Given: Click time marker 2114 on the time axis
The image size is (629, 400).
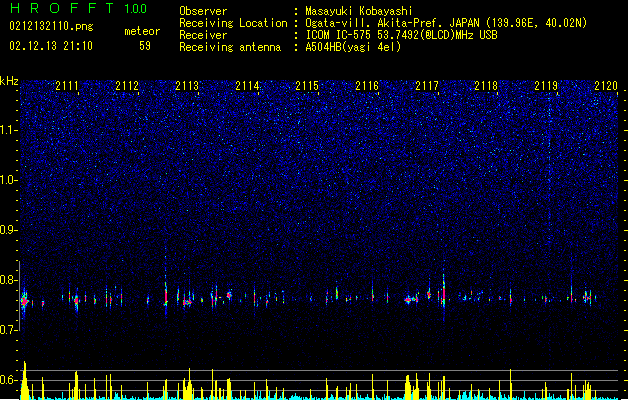Looking at the screenshot, I should click(247, 86).
